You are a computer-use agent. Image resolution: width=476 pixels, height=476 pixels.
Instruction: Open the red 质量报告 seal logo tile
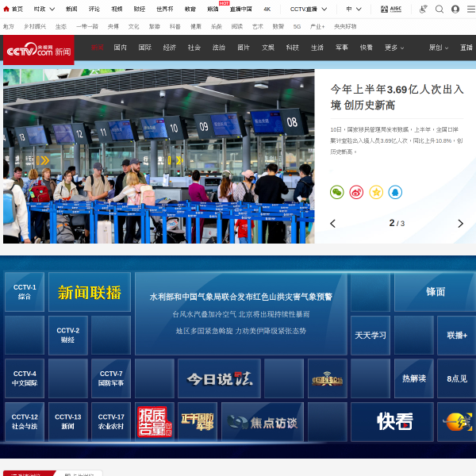click(x=155, y=422)
